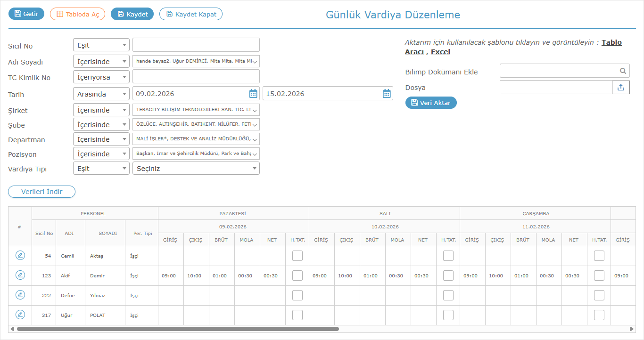
Task: Click the Kaydet Kapat button
Action: (190, 14)
